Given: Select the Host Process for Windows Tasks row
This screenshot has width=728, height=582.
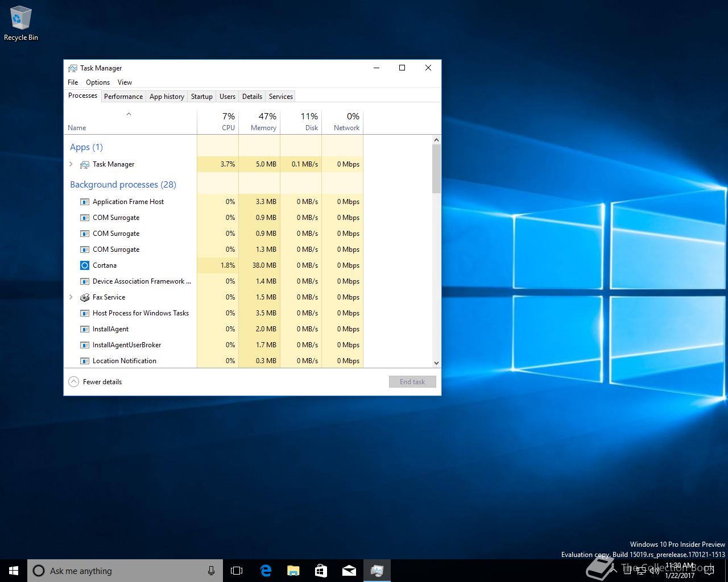Looking at the screenshot, I should (214, 313).
